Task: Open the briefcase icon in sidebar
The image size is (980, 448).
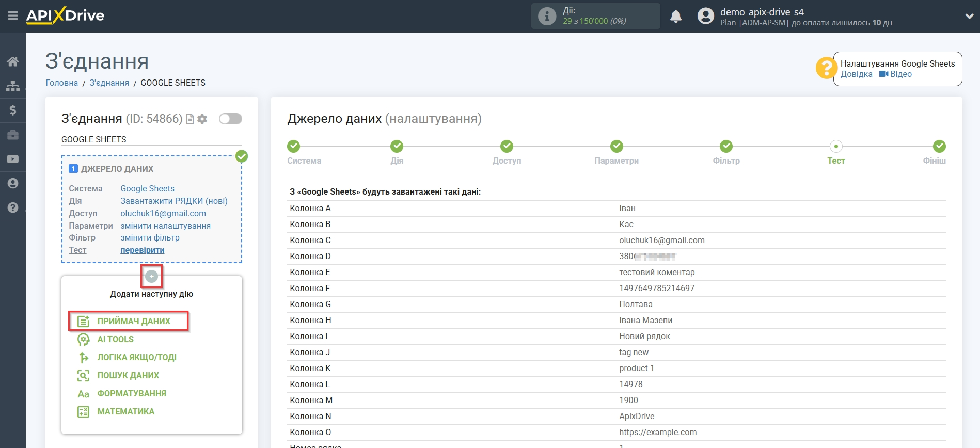Action: coord(13,135)
